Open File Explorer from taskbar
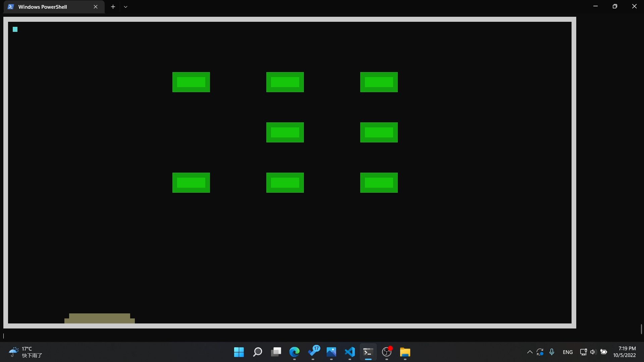 point(405,352)
